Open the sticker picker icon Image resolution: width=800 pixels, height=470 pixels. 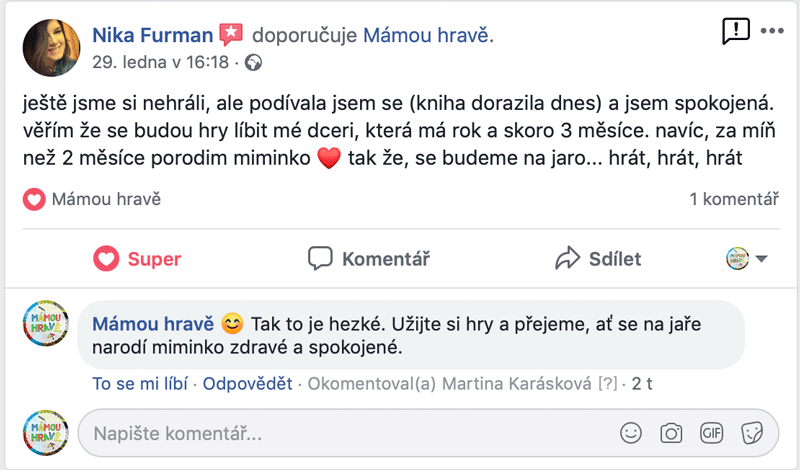coord(752,433)
